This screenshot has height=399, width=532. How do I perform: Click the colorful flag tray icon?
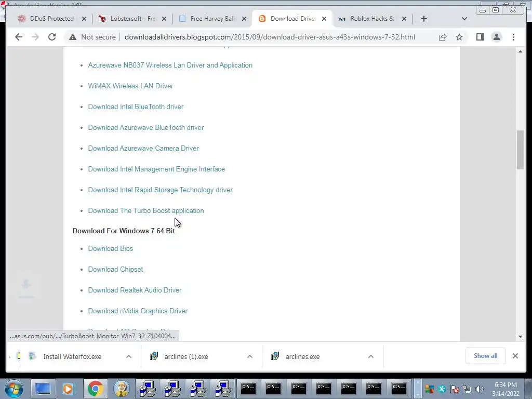430,389
